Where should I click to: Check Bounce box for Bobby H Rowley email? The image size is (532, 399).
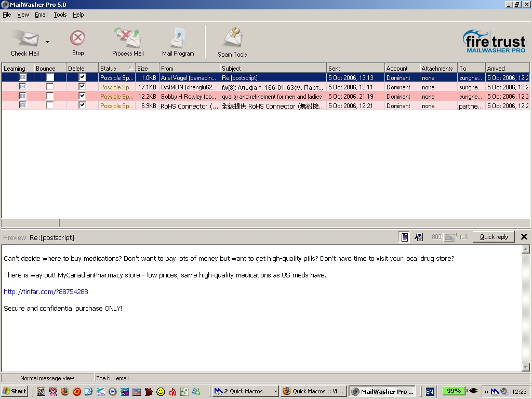coord(50,96)
